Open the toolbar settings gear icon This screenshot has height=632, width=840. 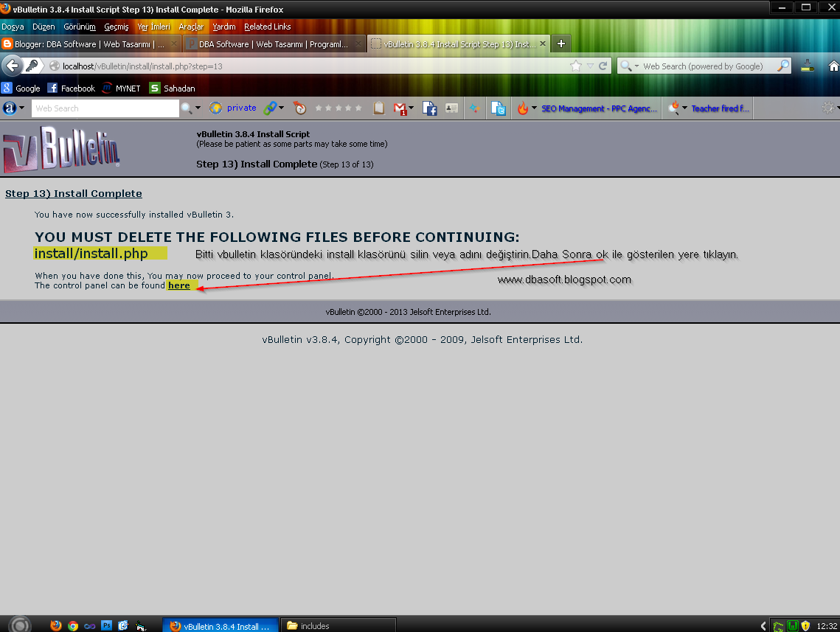pyautogui.click(x=827, y=108)
